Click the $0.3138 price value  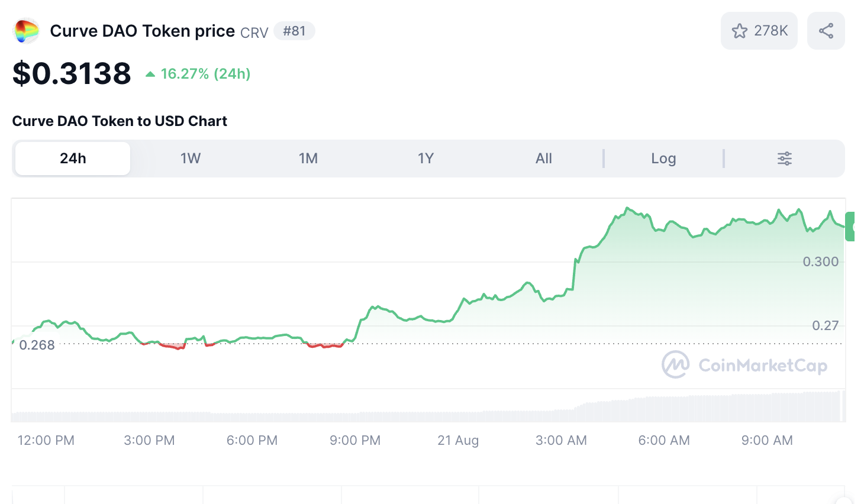click(72, 73)
